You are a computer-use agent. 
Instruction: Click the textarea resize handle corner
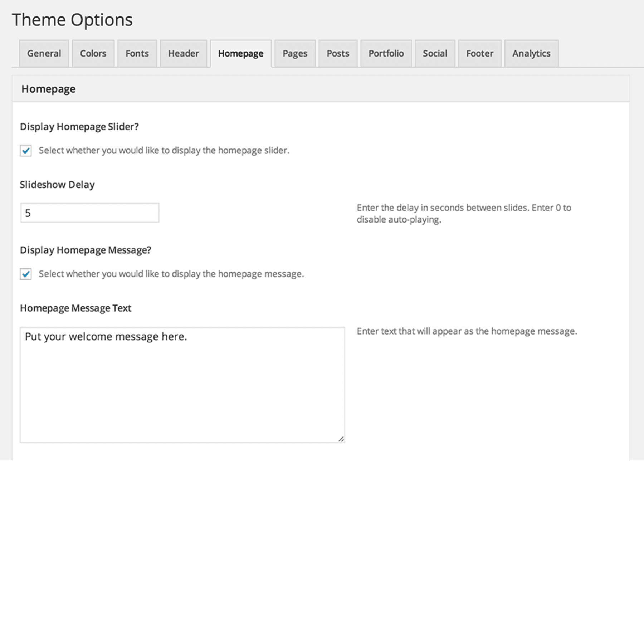[341, 439]
